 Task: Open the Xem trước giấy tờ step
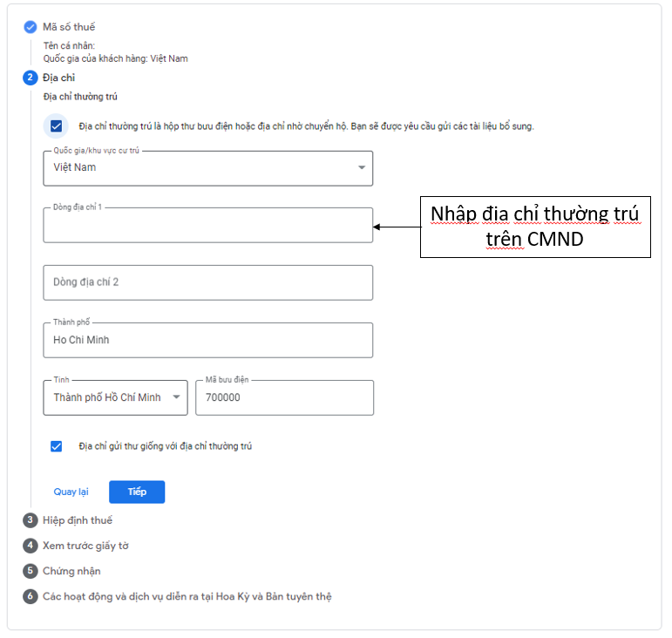tap(85, 546)
